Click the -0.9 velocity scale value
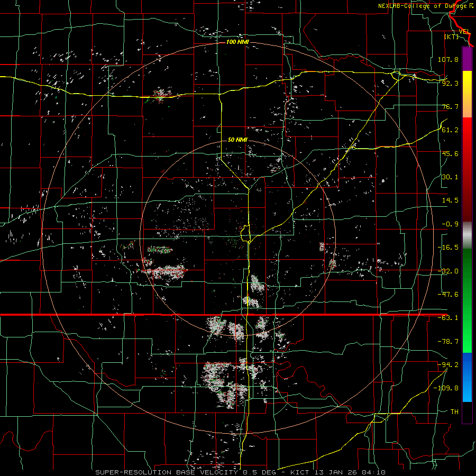This screenshot has width=476, height=476. tap(450, 224)
